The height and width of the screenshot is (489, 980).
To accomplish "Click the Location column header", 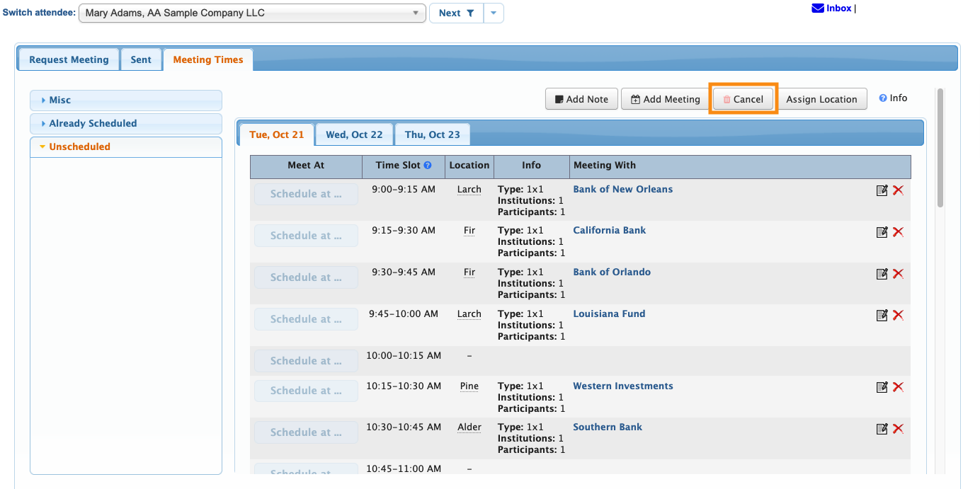I will tap(469, 166).
